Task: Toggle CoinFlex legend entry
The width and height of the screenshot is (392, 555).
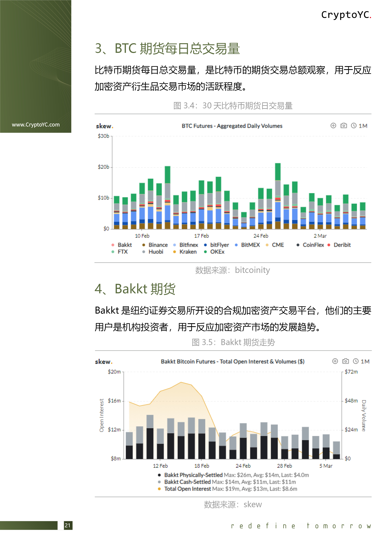Action: [x=310, y=245]
